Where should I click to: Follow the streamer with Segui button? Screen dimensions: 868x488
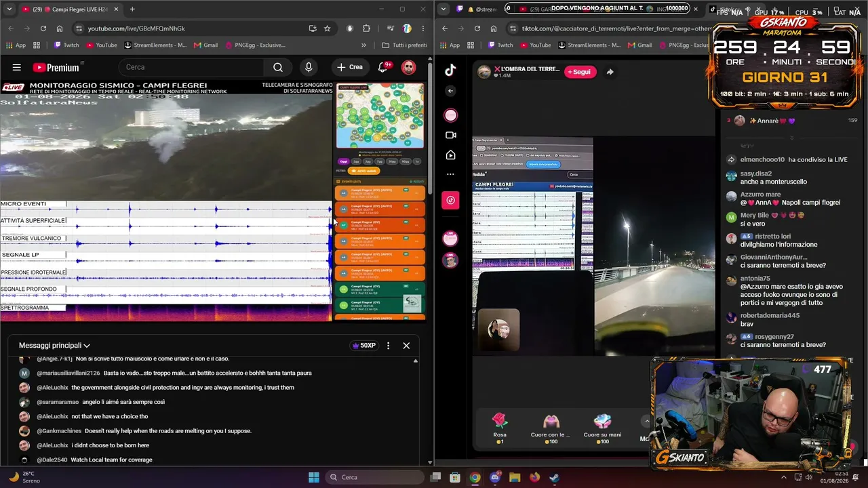pyautogui.click(x=580, y=72)
